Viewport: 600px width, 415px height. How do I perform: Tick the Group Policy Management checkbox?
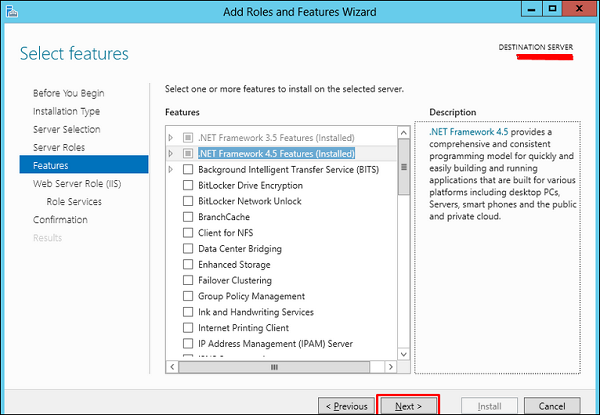click(188, 296)
